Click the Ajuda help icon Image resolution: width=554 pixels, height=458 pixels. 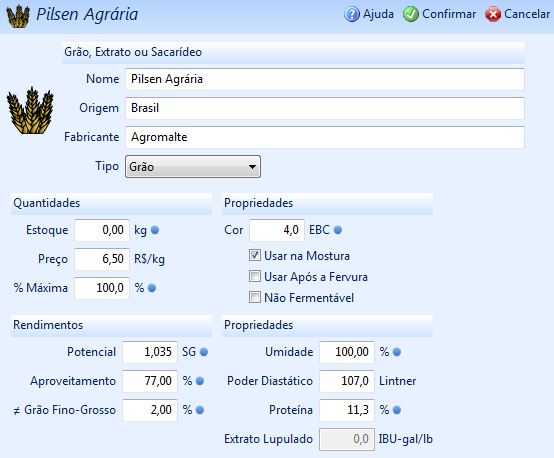(352, 14)
